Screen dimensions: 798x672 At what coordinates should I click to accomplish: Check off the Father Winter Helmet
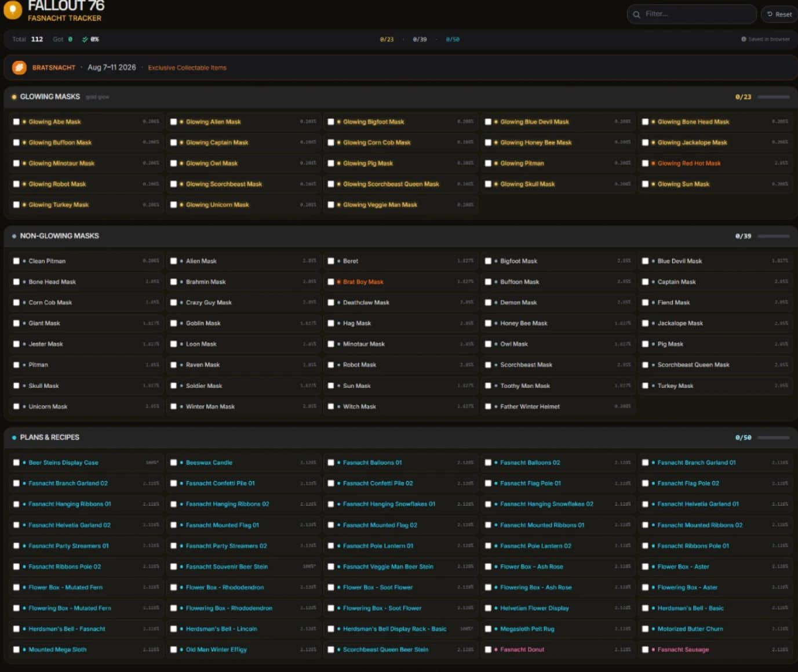point(488,406)
